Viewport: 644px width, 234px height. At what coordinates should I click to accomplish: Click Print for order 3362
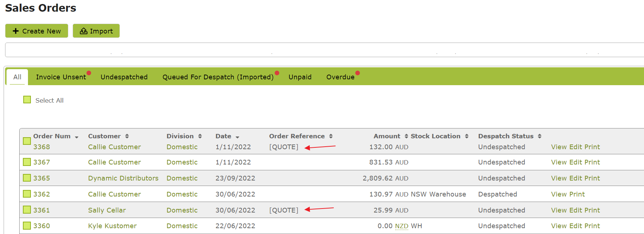coord(577,194)
